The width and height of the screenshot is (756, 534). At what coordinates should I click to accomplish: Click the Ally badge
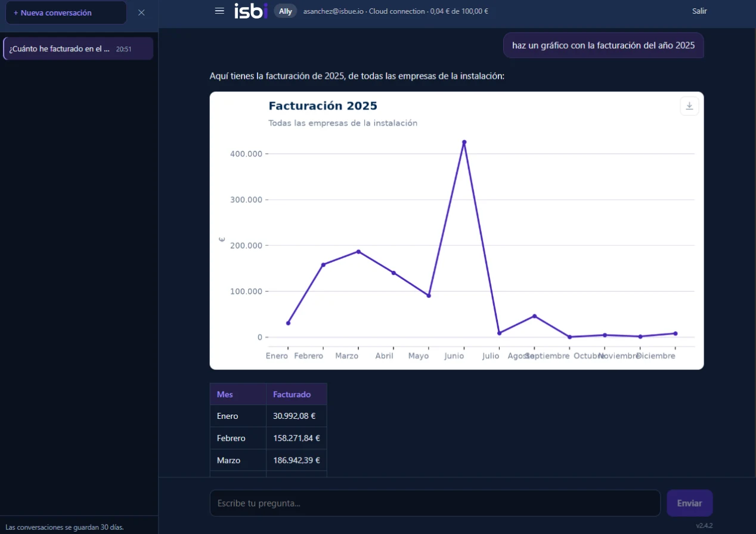pos(286,11)
